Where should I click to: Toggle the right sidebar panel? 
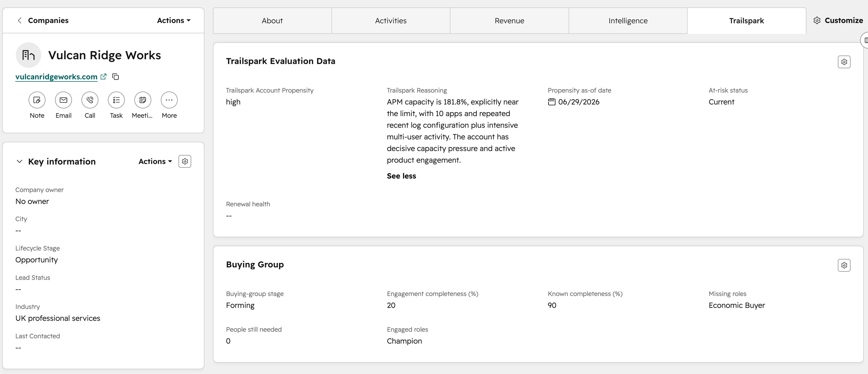pyautogui.click(x=865, y=40)
